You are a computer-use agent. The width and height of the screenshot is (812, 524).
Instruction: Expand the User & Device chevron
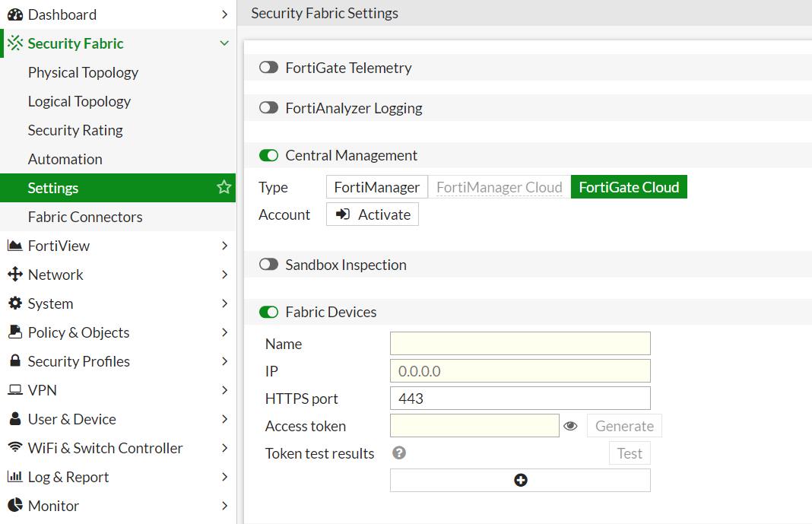224,419
